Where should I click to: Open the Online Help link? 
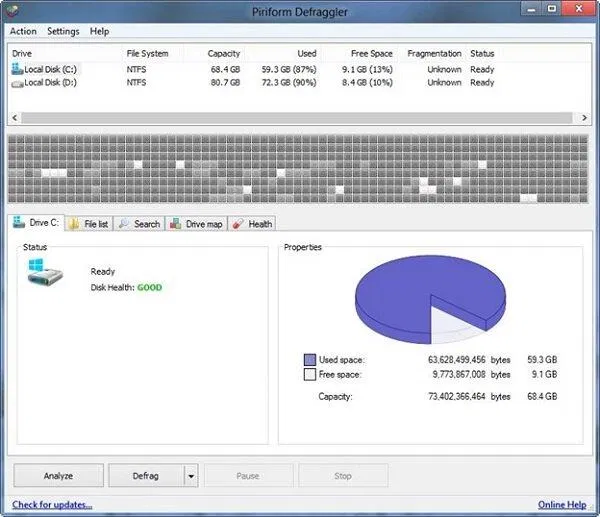(562, 505)
